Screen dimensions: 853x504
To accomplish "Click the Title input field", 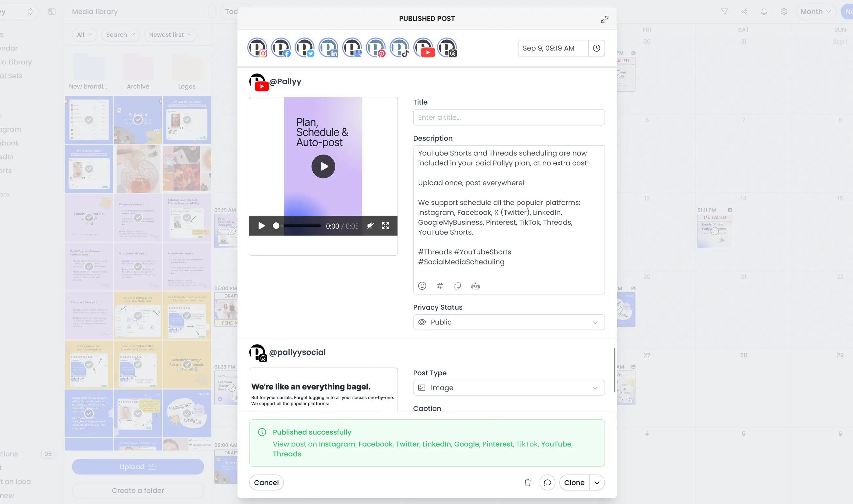I will 509,117.
